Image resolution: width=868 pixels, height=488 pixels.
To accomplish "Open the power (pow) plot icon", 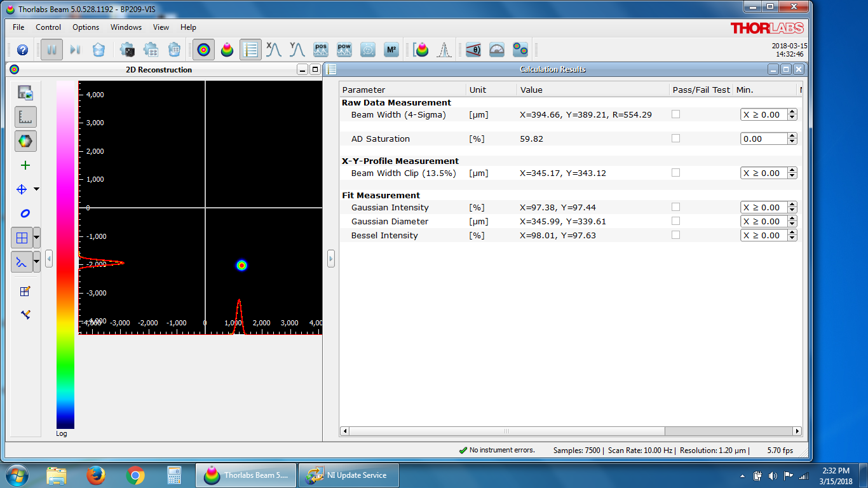I will click(344, 50).
